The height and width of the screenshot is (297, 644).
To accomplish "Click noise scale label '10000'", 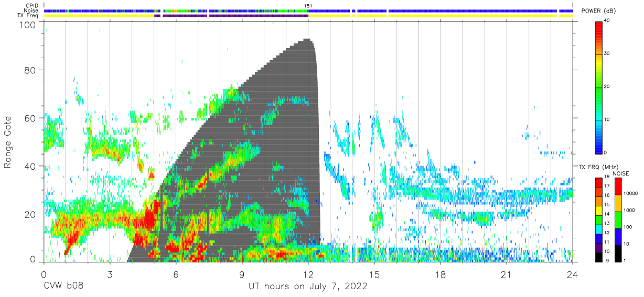I will pyautogui.click(x=630, y=193).
